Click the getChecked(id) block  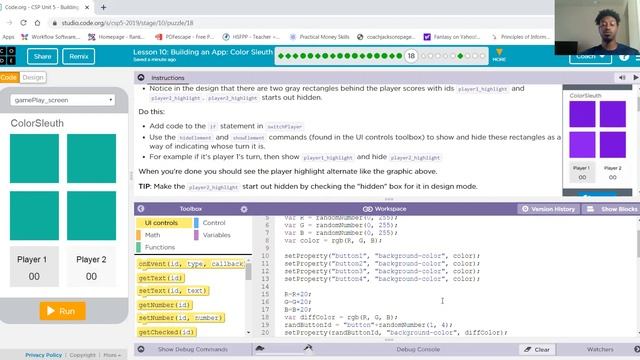(167, 332)
